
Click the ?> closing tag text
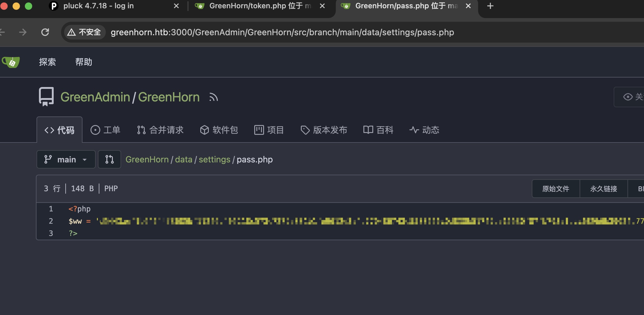click(x=73, y=233)
